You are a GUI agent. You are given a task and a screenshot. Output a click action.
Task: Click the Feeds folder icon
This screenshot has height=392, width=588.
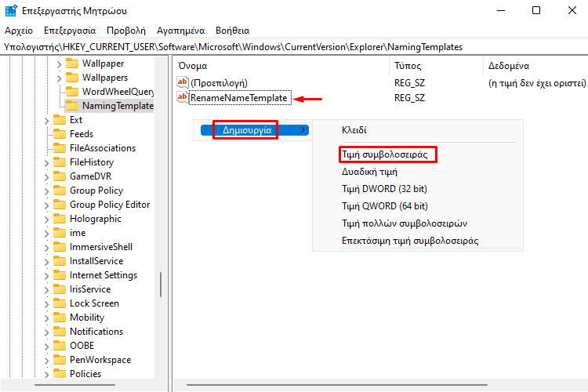click(x=60, y=134)
